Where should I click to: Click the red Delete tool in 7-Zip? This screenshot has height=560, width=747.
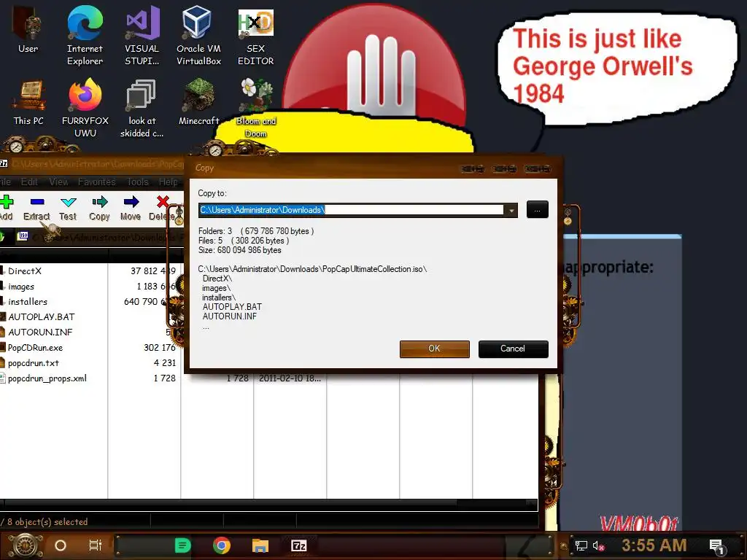pos(162,208)
